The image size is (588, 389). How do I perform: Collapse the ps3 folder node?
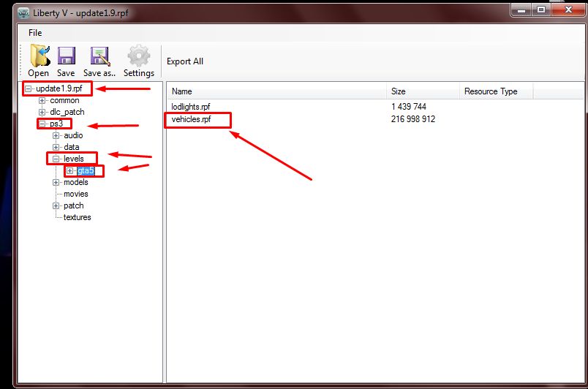tap(42, 124)
